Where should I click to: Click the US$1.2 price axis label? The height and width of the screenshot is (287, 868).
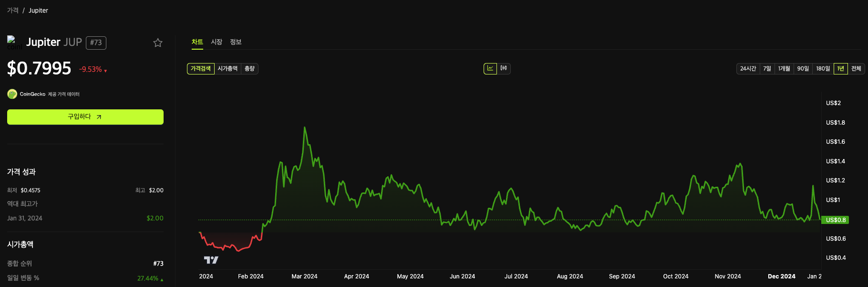coord(836,181)
